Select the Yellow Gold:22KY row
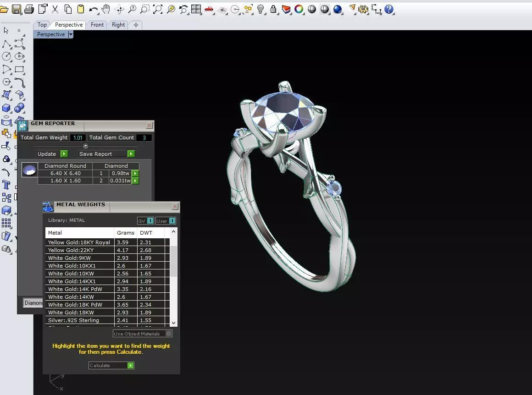 coord(107,250)
